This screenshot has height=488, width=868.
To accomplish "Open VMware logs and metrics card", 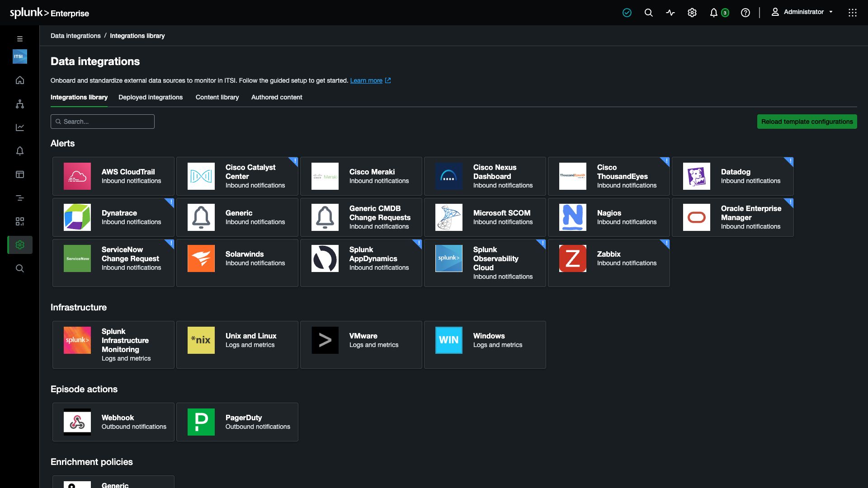I will pyautogui.click(x=361, y=345).
